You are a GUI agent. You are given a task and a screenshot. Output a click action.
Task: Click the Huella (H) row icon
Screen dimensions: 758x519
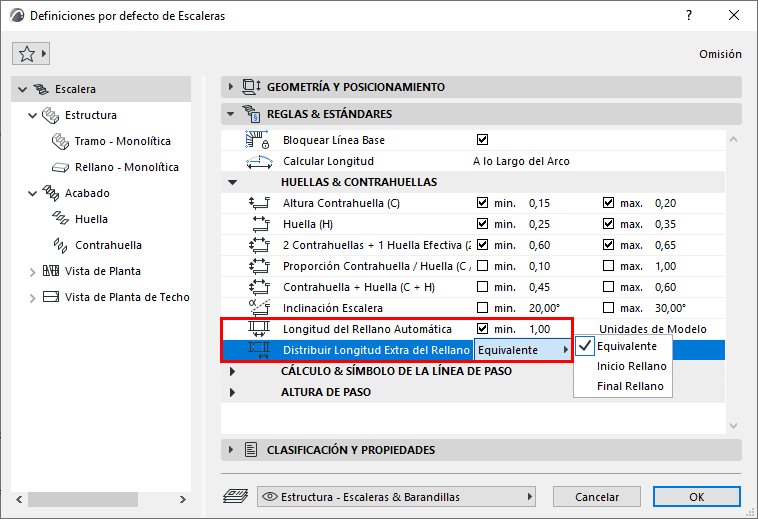coord(261,224)
